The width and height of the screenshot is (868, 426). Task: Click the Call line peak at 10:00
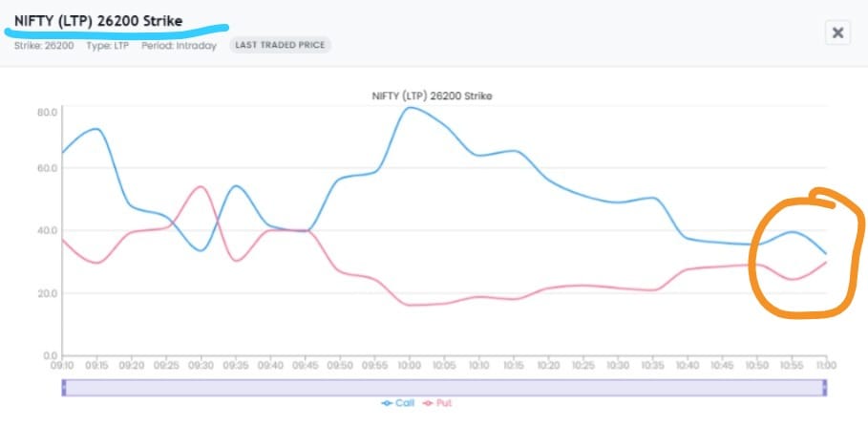coord(410,107)
